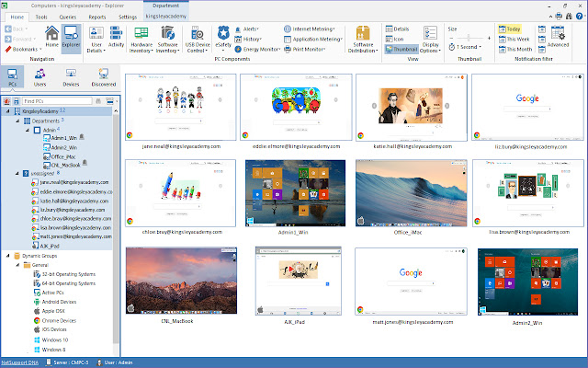Switch to the PCs view
Screen dimensions: 588x368
pos(12,77)
